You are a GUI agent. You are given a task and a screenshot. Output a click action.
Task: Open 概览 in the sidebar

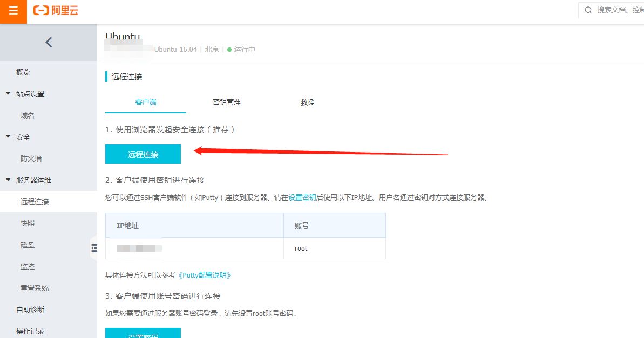pos(23,72)
